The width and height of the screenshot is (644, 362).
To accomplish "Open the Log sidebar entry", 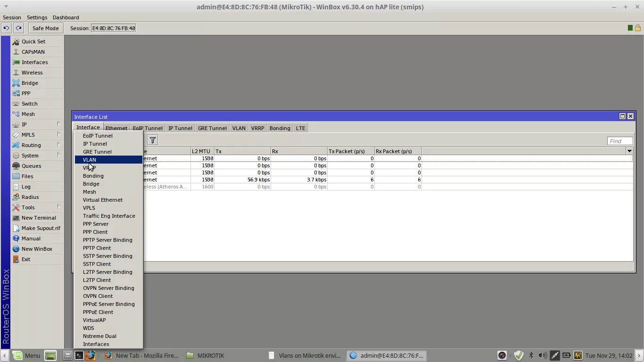I will click(x=26, y=187).
